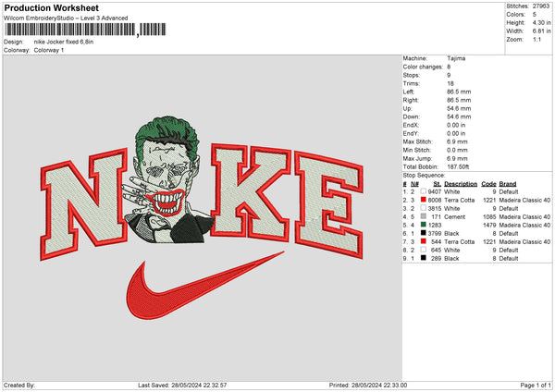Click the 'Production Worksheet' title
Viewport: 555px width, 392px height.
[x=51, y=7]
